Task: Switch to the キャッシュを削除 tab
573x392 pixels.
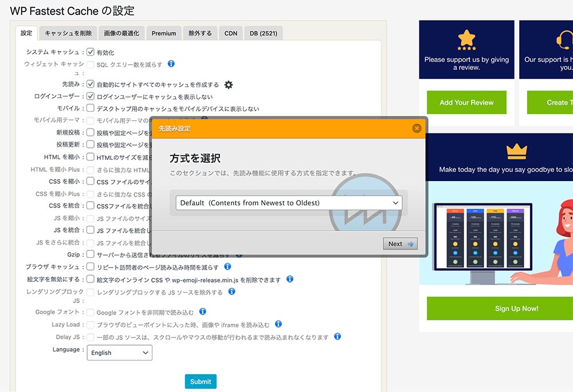Action: [x=68, y=33]
